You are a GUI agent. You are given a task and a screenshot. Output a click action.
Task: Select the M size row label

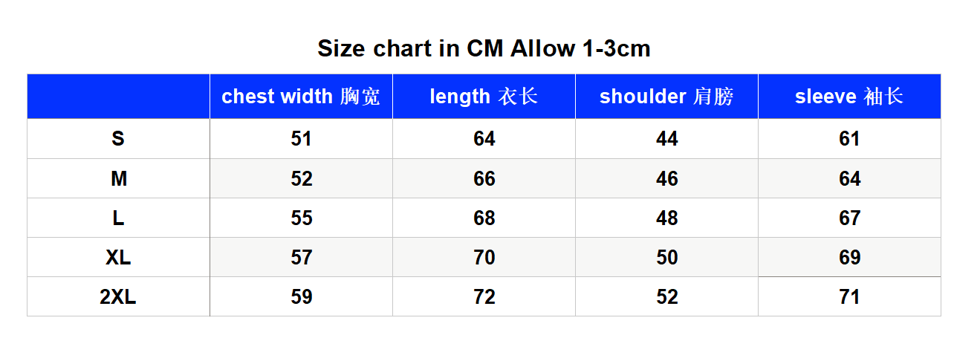click(118, 178)
